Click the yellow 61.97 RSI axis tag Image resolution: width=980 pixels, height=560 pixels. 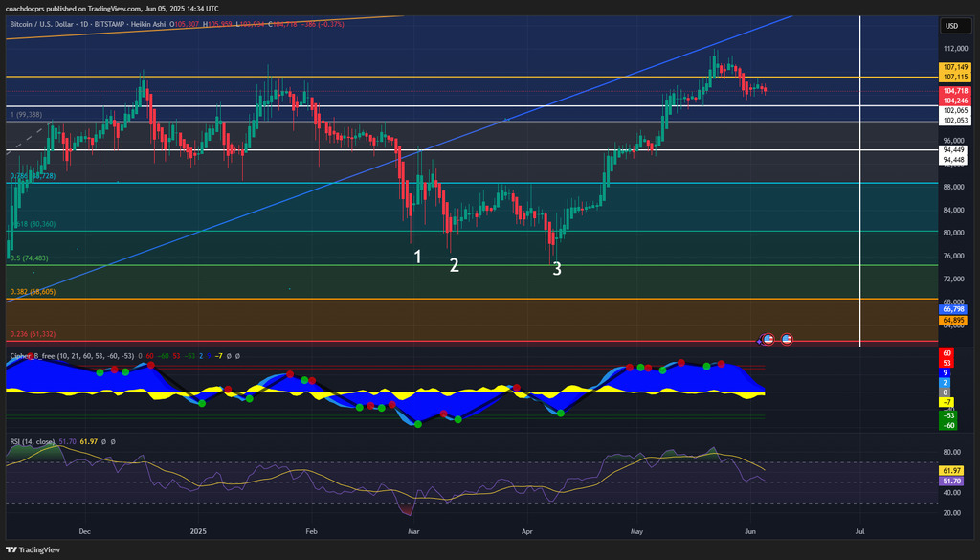[951, 470]
